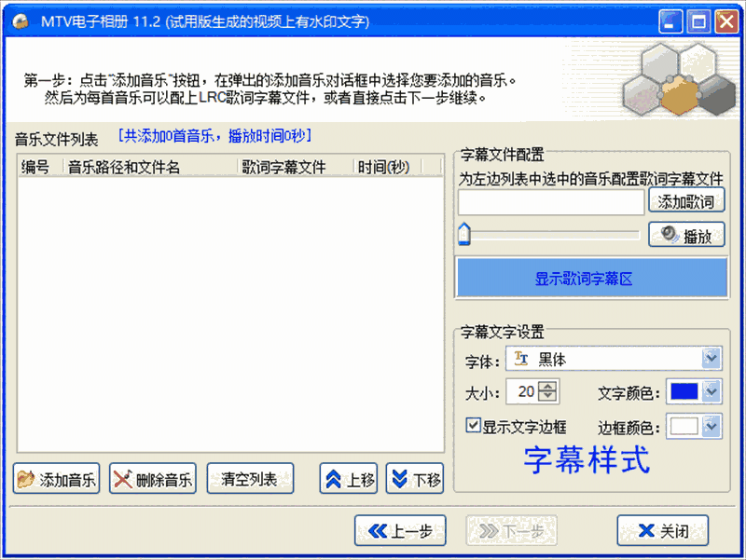746x560 pixels.
Task: Click the 添加音乐 add music button
Action: (x=57, y=479)
